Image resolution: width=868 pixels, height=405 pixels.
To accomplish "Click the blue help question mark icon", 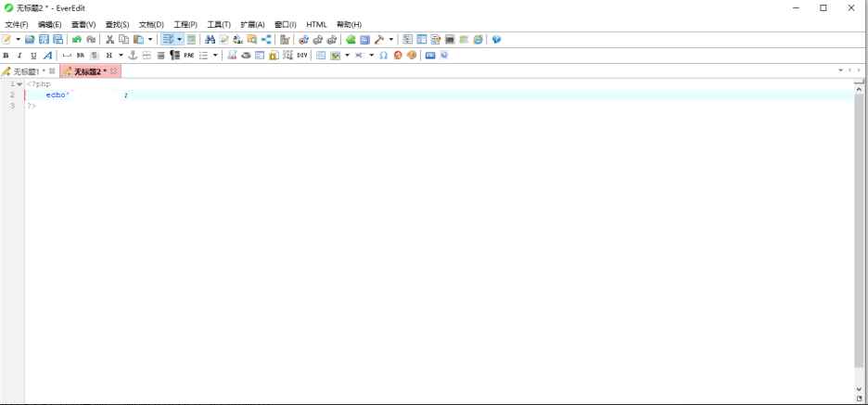I will point(496,40).
